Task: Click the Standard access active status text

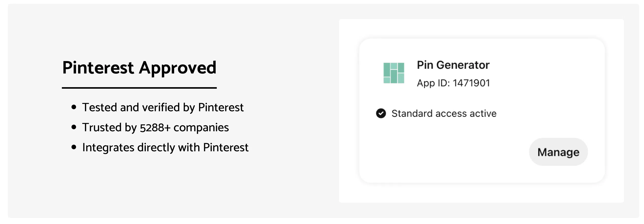Action: coord(444,114)
